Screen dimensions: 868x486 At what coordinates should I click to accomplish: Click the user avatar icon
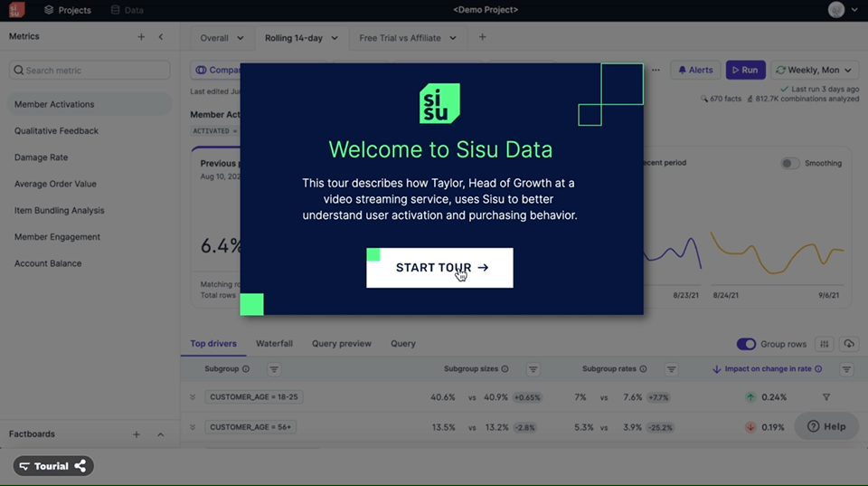(x=835, y=9)
